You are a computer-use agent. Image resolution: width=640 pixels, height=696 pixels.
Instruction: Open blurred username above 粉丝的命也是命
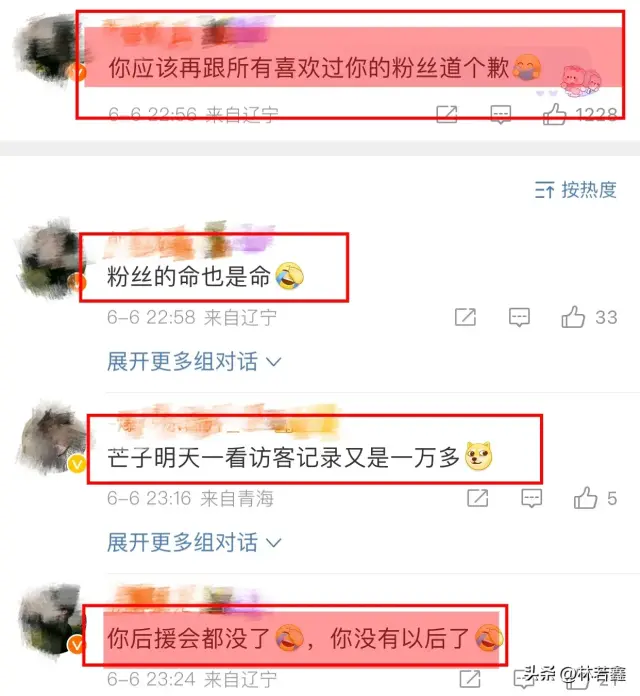pos(189,241)
